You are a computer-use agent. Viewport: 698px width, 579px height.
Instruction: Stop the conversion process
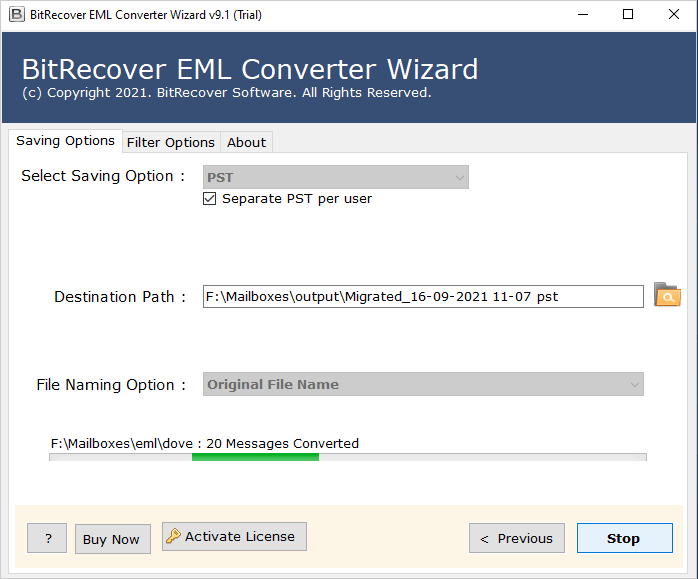tap(625, 538)
